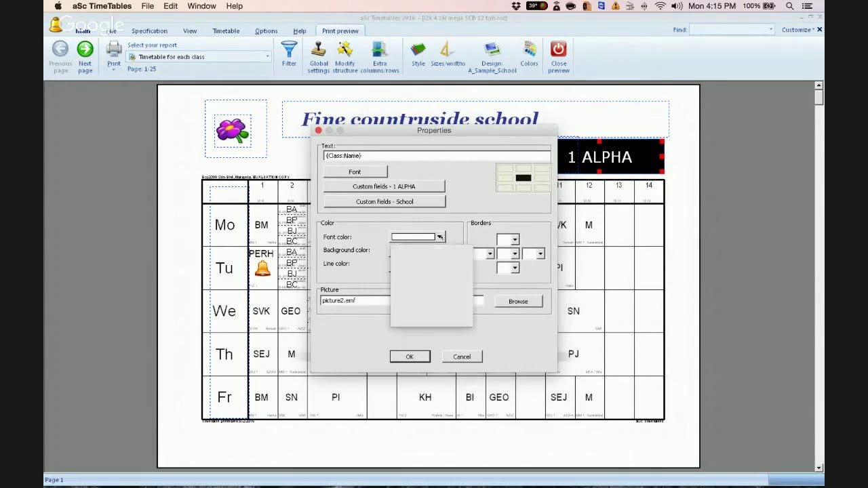Open Extra columns/rows tool
The height and width of the screenshot is (488, 868).
(379, 50)
